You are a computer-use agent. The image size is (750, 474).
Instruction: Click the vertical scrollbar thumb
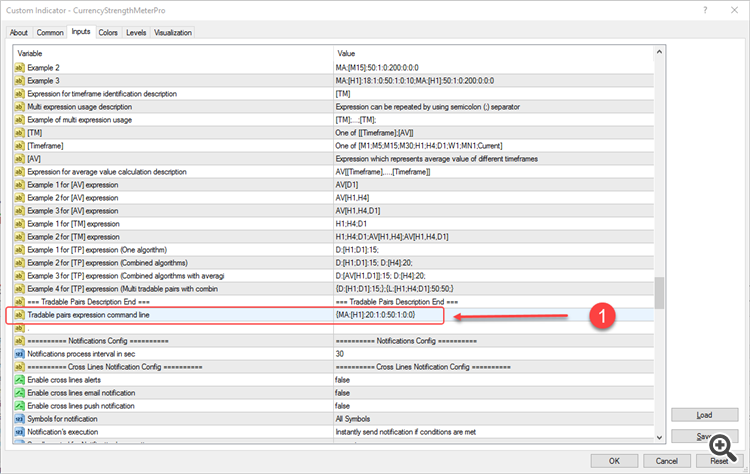pos(659,293)
